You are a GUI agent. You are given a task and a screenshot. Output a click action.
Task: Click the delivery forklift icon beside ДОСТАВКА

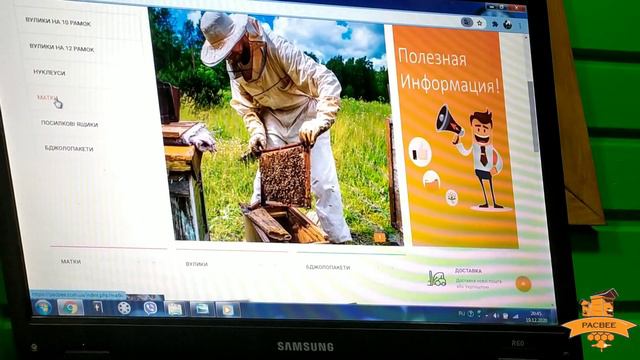coord(436,278)
